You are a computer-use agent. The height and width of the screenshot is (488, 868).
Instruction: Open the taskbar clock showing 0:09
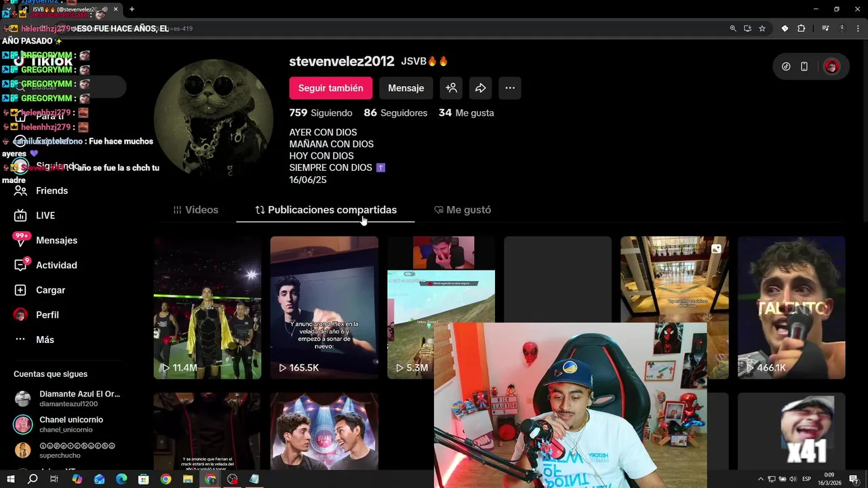pos(829,479)
